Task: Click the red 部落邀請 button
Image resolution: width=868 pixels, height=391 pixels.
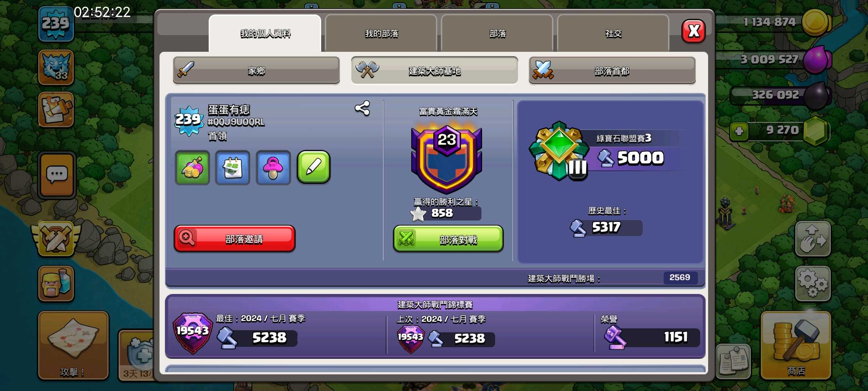Action: pyautogui.click(x=234, y=239)
